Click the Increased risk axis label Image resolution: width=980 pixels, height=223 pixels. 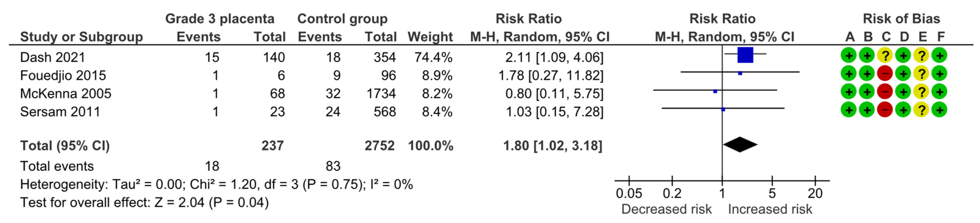point(770,209)
